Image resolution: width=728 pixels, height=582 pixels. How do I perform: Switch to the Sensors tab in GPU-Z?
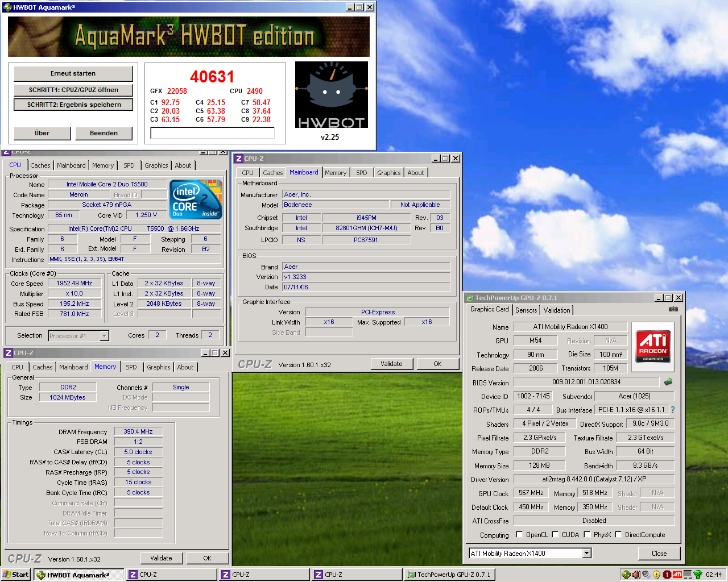[526, 310]
